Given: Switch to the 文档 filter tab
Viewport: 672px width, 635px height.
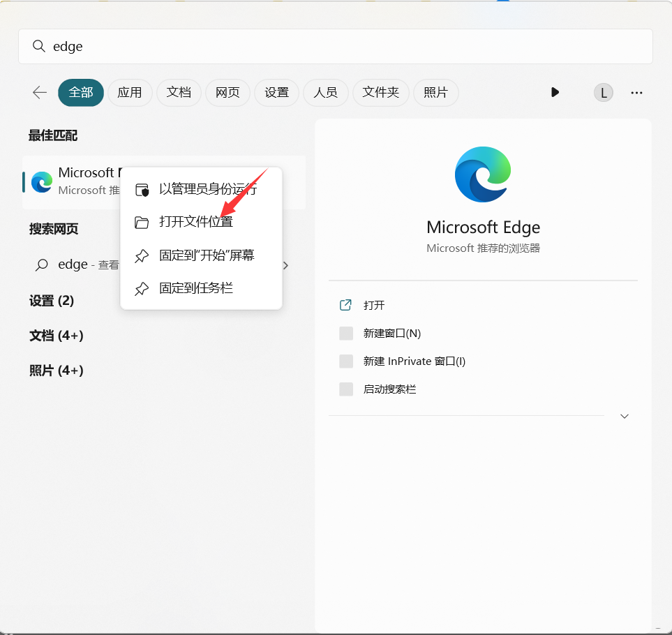Looking at the screenshot, I should [179, 93].
